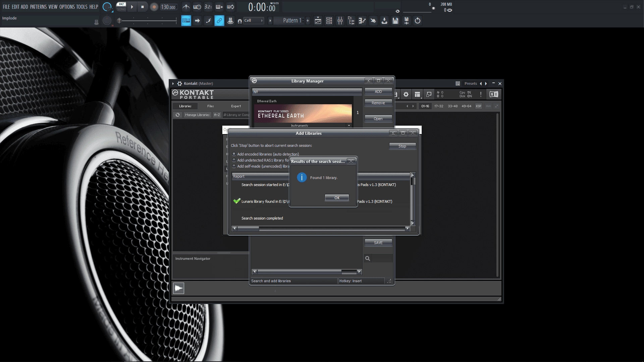
Task: Click the Library or Company search field
Action: [x=236, y=115]
